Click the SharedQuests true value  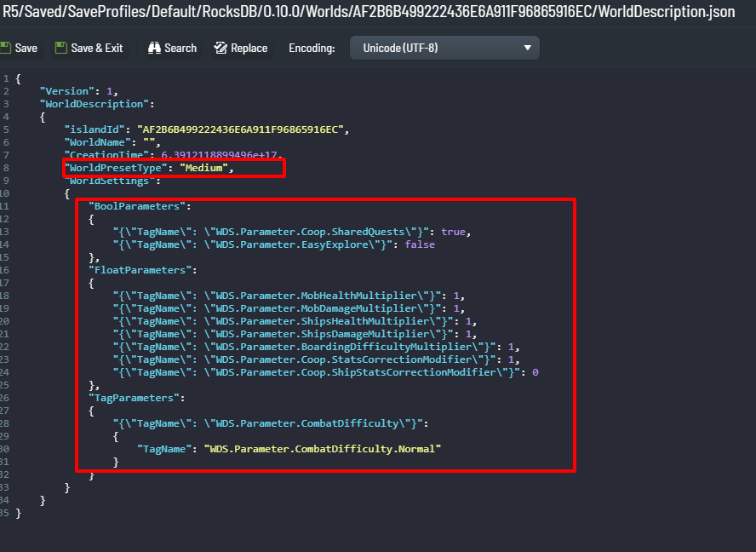[454, 232]
